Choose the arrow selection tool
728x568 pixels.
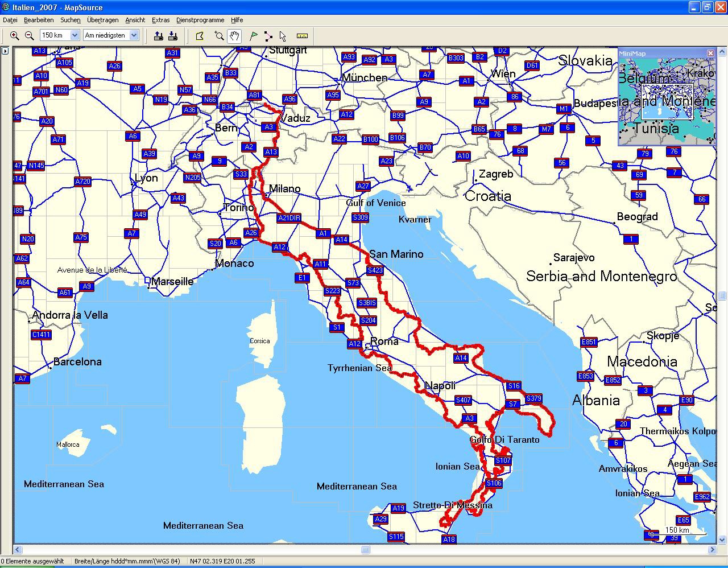tap(283, 36)
